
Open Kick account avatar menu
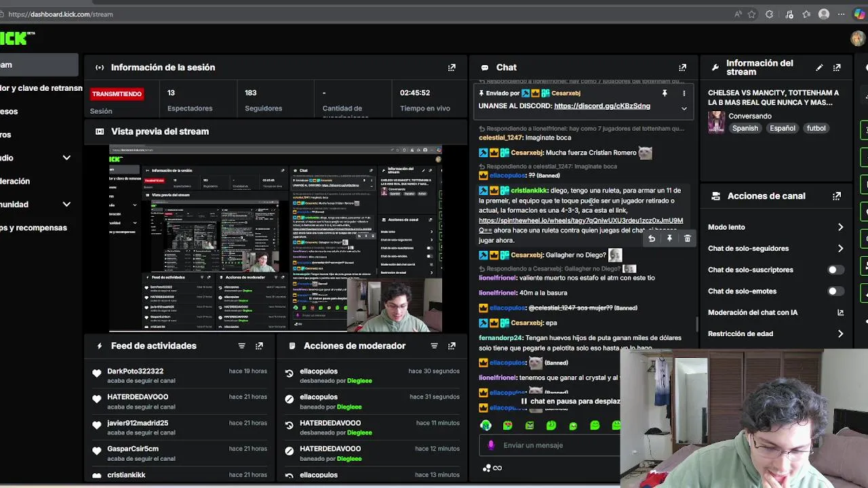tap(857, 39)
